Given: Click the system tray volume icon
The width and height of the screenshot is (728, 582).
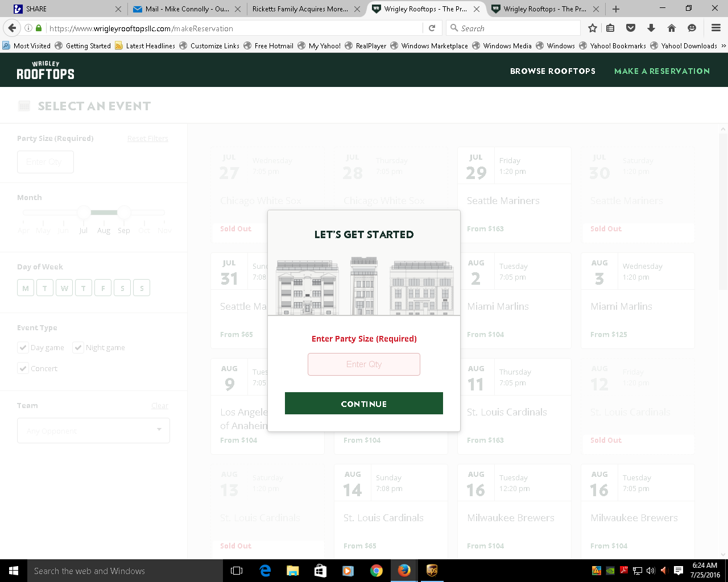Looking at the screenshot, I should (650, 571).
